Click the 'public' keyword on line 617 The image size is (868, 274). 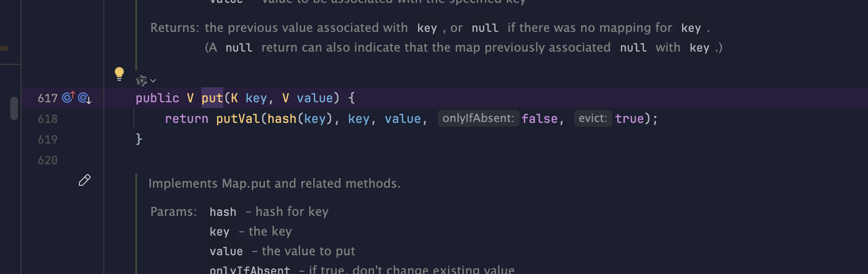157,98
